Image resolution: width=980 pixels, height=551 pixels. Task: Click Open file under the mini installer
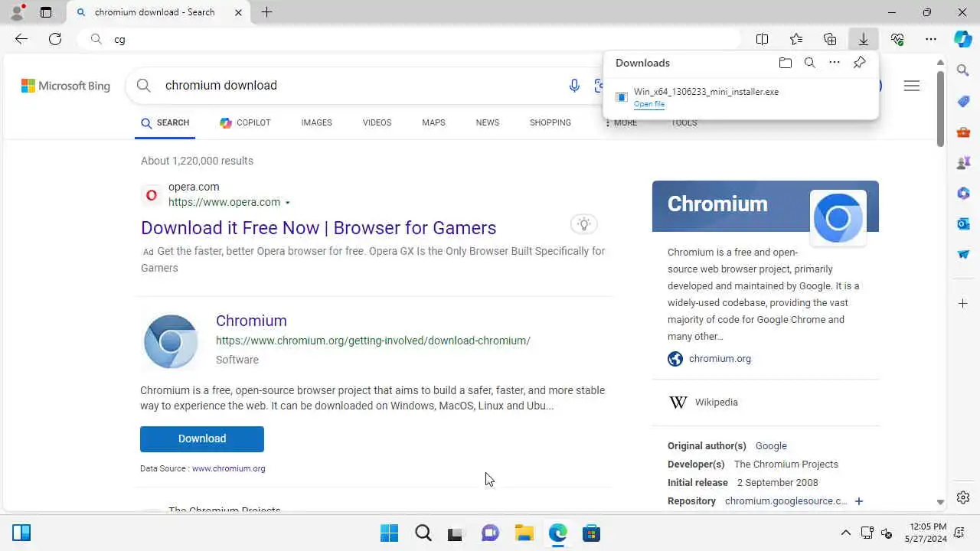click(649, 104)
